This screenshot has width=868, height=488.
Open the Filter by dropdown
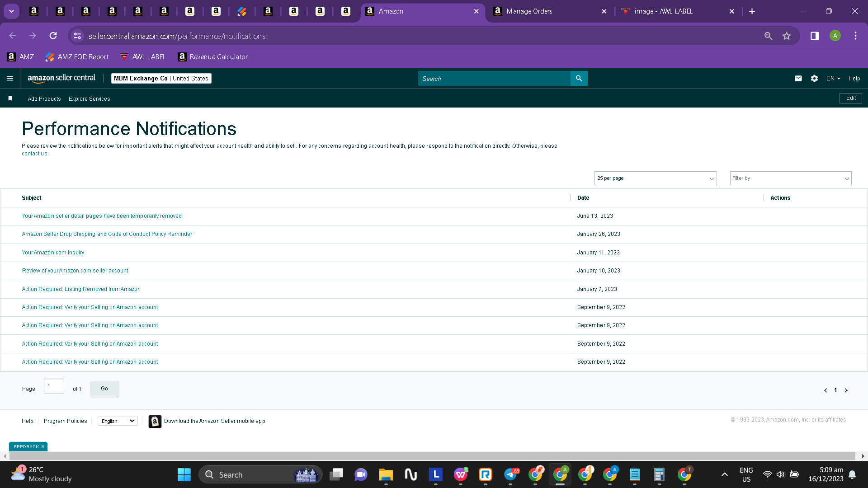pos(791,178)
